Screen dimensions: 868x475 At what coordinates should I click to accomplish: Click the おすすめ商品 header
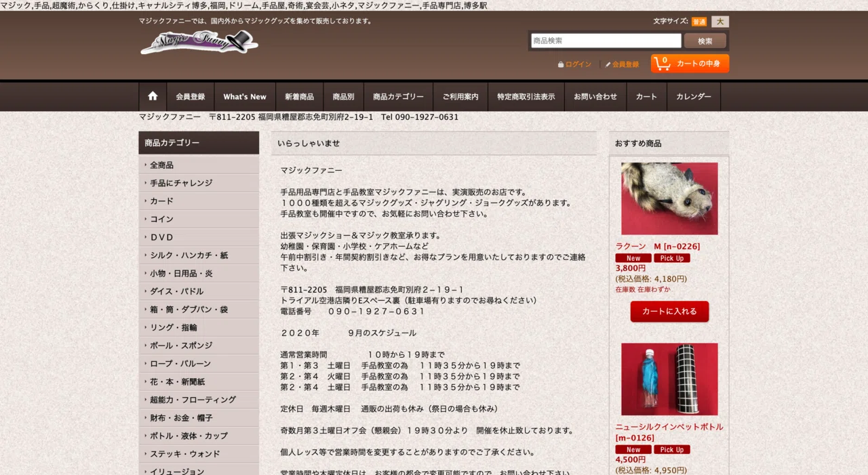[x=669, y=143]
